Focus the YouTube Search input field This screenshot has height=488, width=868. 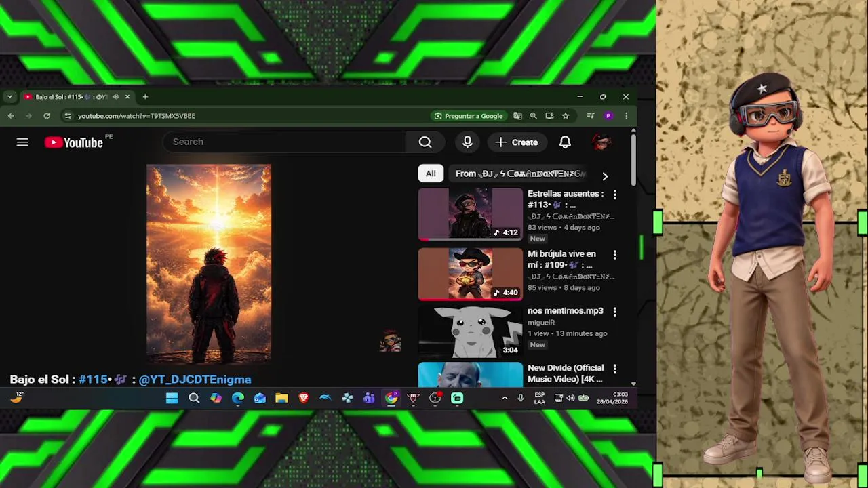coord(284,142)
